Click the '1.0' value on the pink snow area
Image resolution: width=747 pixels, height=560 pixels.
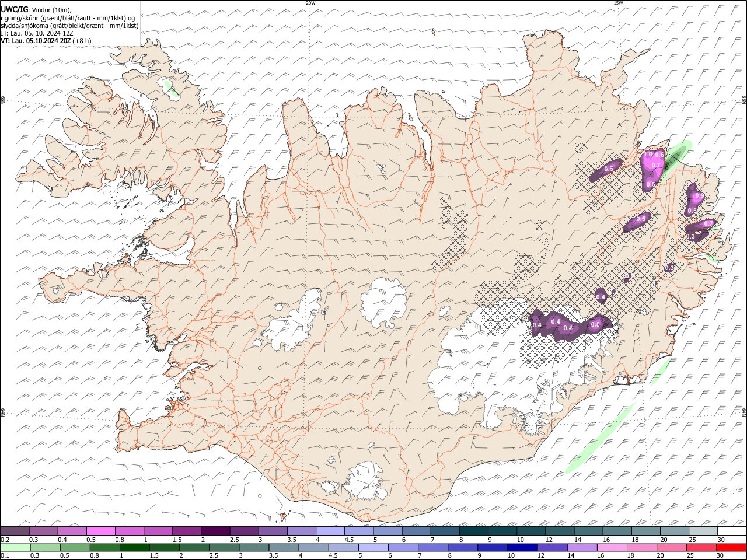[648, 155]
